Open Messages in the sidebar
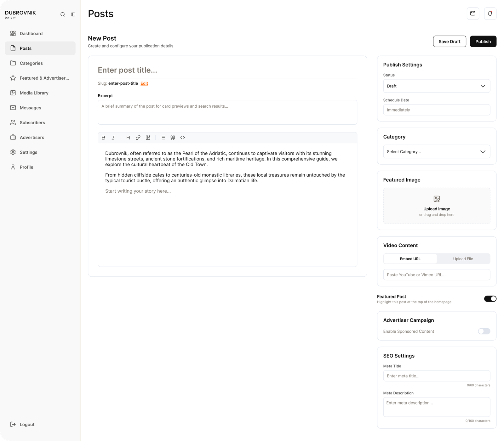 coord(40,108)
